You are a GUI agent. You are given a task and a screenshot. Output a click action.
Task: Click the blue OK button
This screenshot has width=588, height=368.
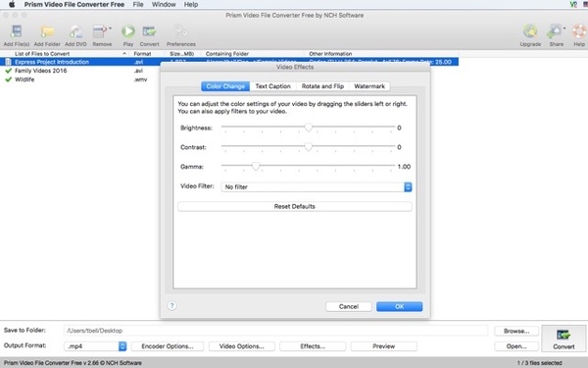(x=400, y=306)
